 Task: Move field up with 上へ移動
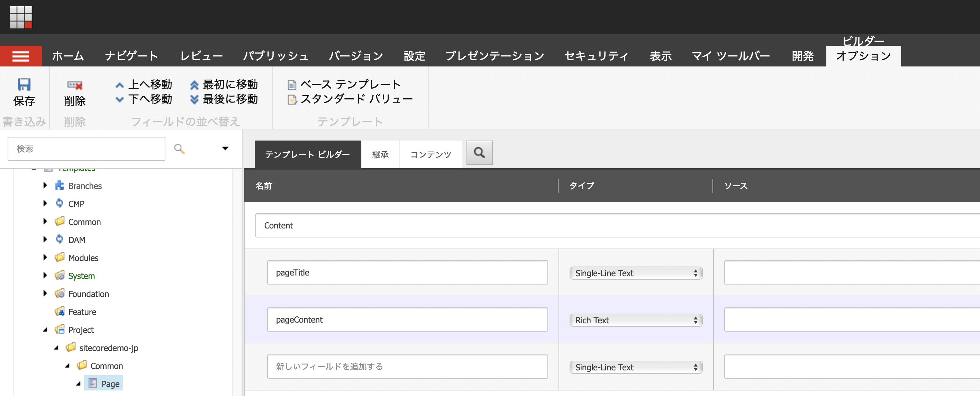click(x=144, y=84)
